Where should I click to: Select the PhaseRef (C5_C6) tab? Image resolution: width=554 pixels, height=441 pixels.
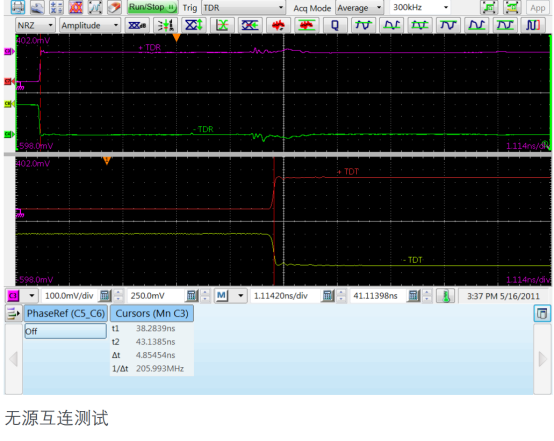coord(66,313)
